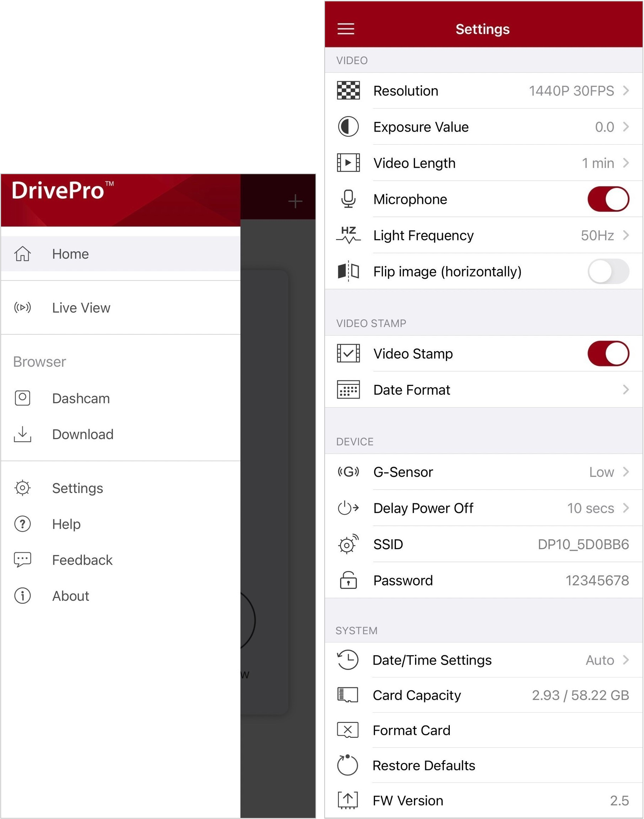Tap the Date/Time Settings clock icon
The height and width of the screenshot is (819, 644).
point(347,660)
